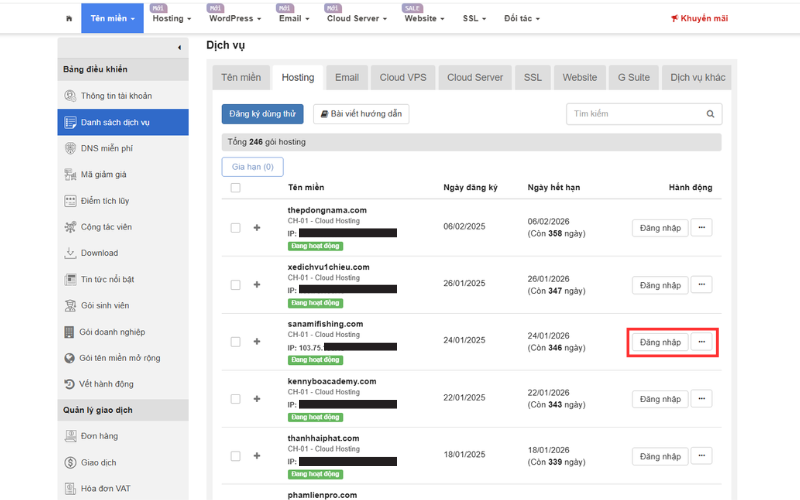Open Vết hành động sidebar item

coord(123,384)
